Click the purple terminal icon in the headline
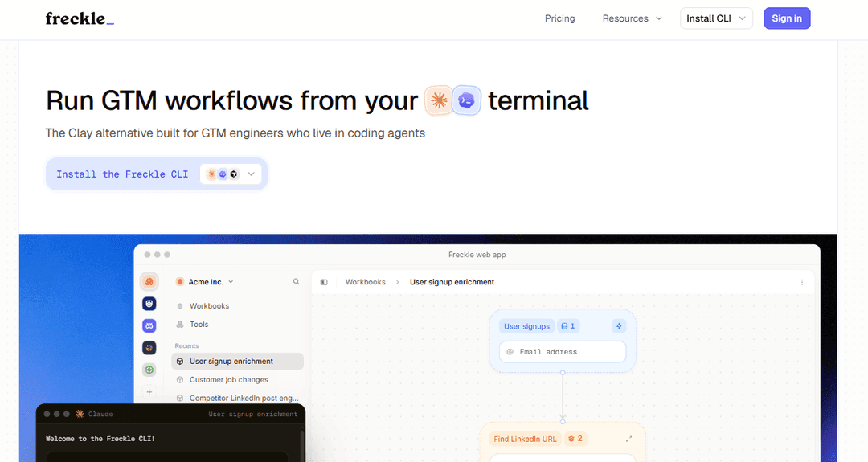Image resolution: width=868 pixels, height=462 pixels. (467, 100)
